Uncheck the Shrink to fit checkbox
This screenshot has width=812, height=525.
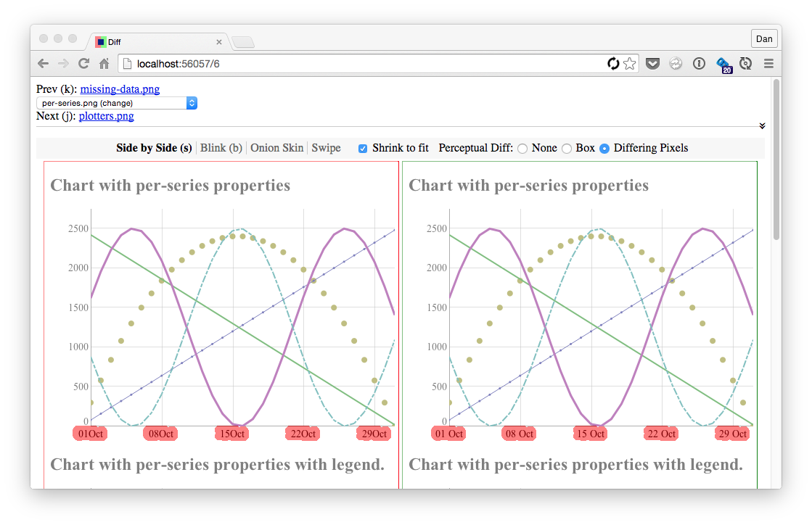(363, 149)
